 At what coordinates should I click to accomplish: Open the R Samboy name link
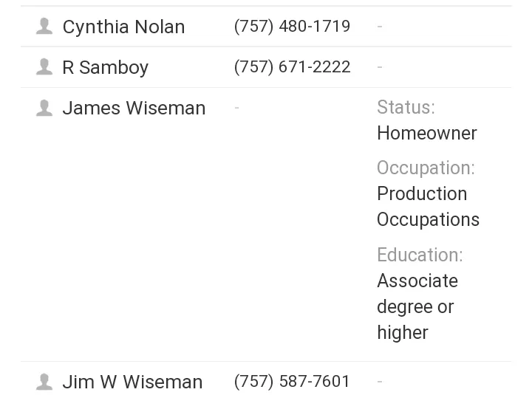pos(106,67)
